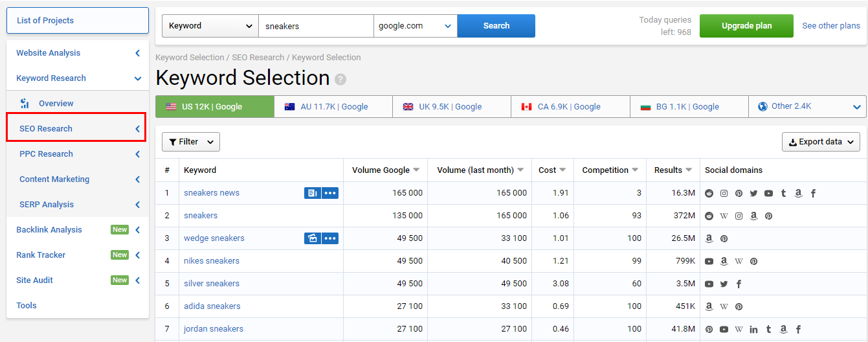Click the Facebook icon in silver sneakers row
The image size is (868, 342).
(x=739, y=284)
